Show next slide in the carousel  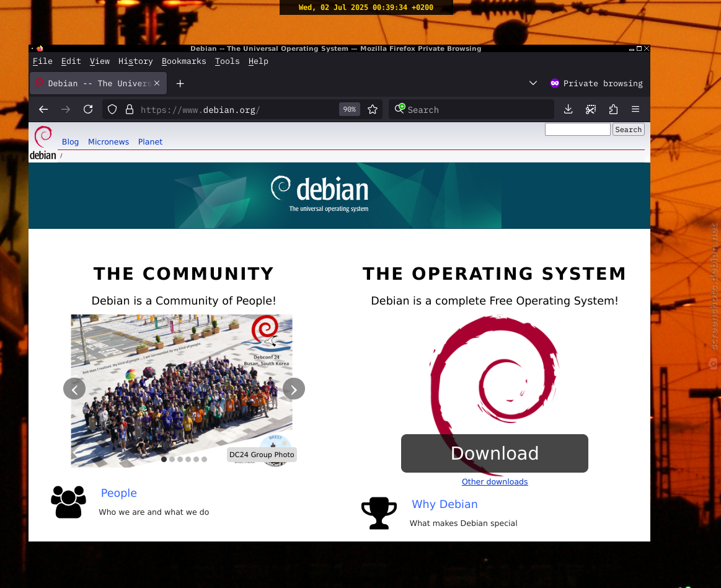[x=294, y=389]
